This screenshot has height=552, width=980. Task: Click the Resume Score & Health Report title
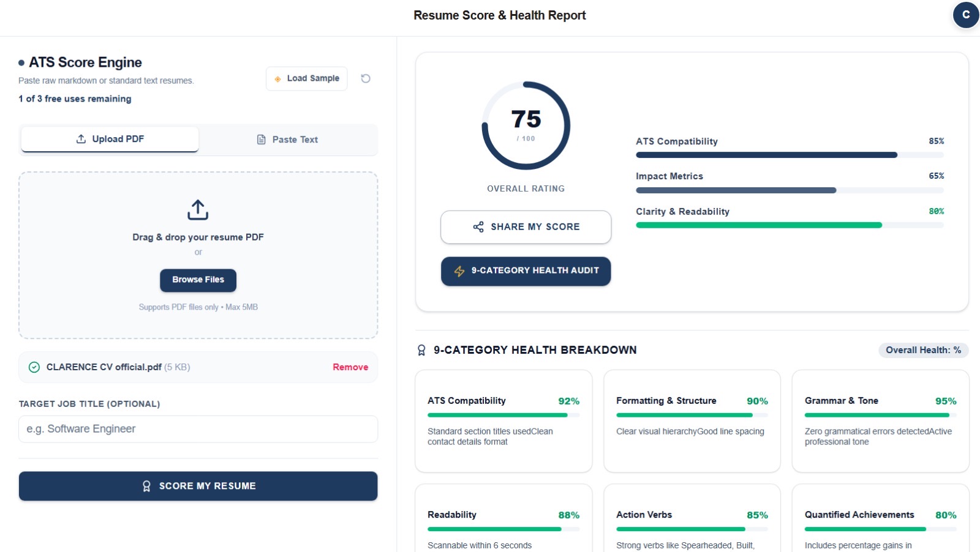point(500,15)
